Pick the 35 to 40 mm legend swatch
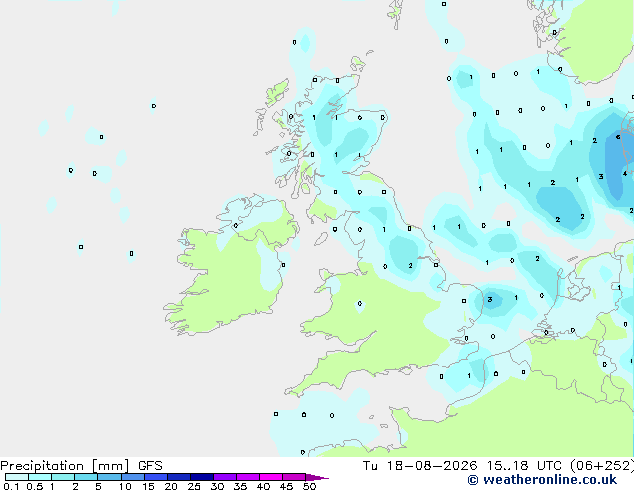The width and height of the screenshot is (634, 490). click(248, 477)
